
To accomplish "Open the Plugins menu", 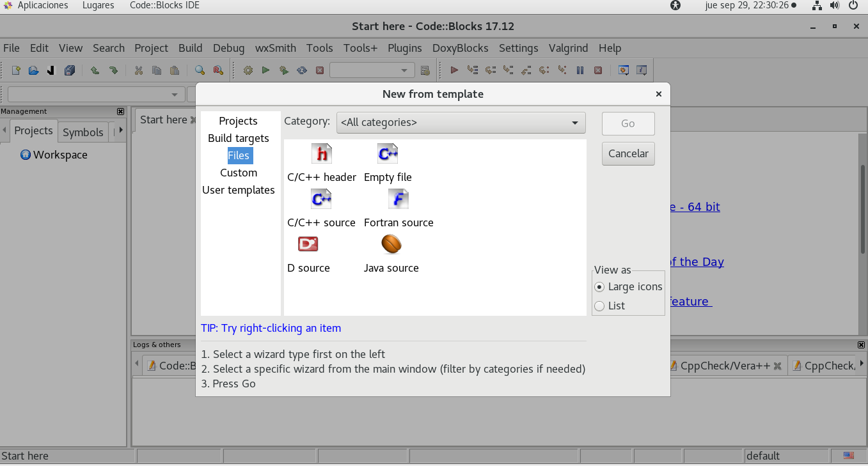I will point(404,48).
